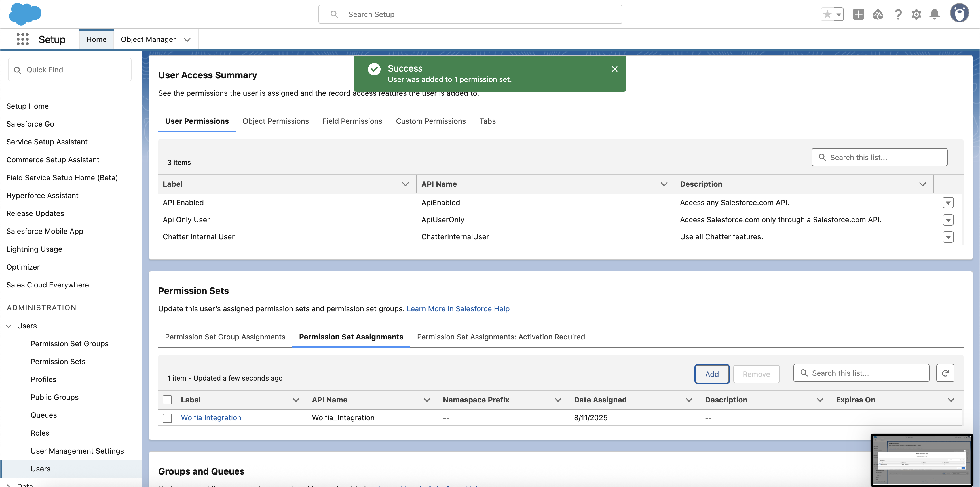The image size is (980, 487).
Task: Click the Search Setup input field
Action: pyautogui.click(x=470, y=14)
